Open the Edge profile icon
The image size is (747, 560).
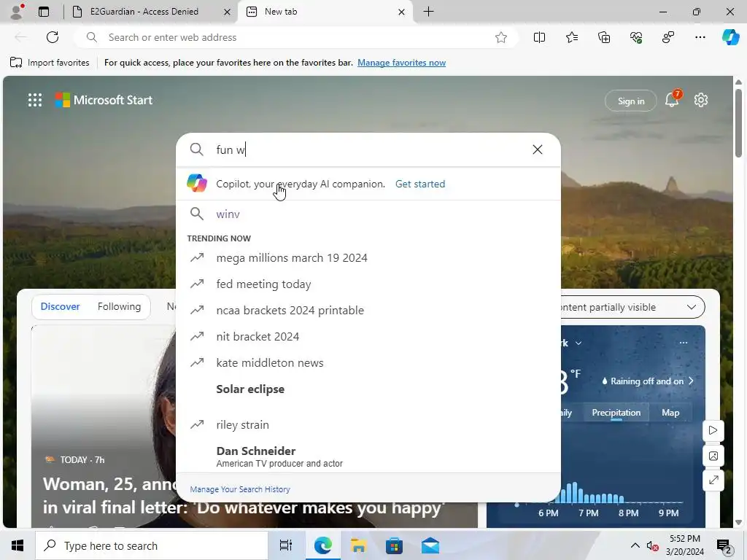click(x=17, y=12)
